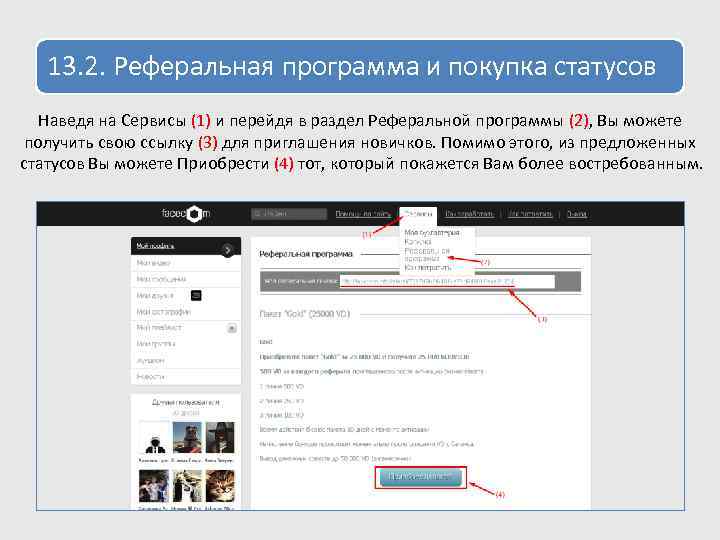Click the Приобрести button
Screen dimensions: 720x540
[421, 477]
